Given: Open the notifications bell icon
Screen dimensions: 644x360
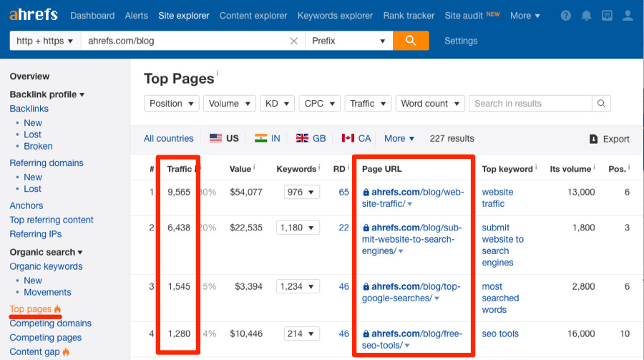Looking at the screenshot, I should tap(587, 16).
